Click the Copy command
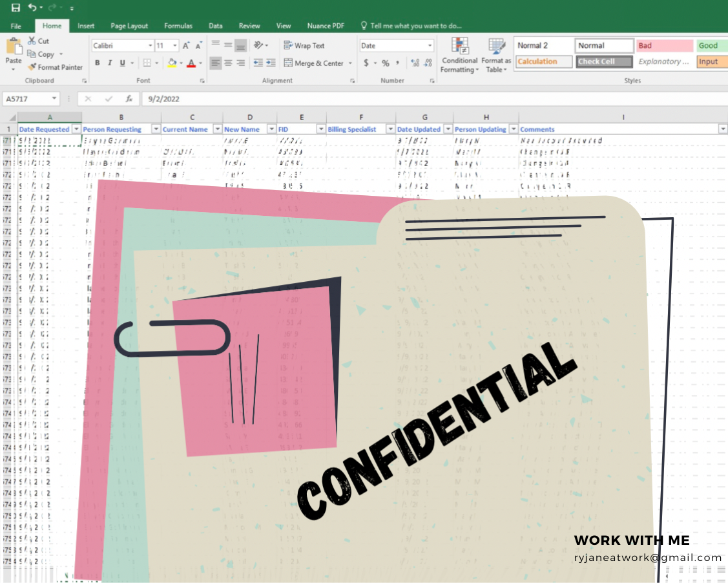Image resolution: width=728 pixels, height=583 pixels. coord(41,54)
